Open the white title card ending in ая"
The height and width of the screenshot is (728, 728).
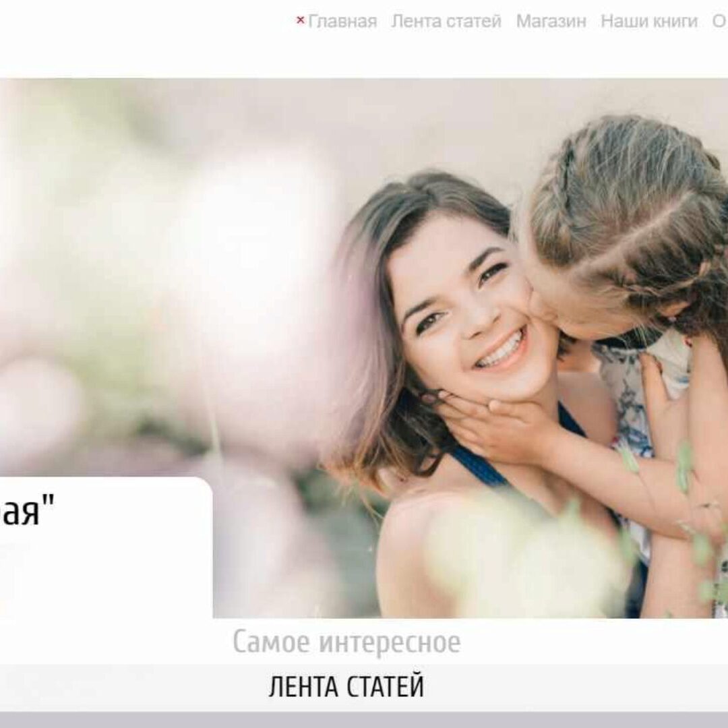coord(107,548)
